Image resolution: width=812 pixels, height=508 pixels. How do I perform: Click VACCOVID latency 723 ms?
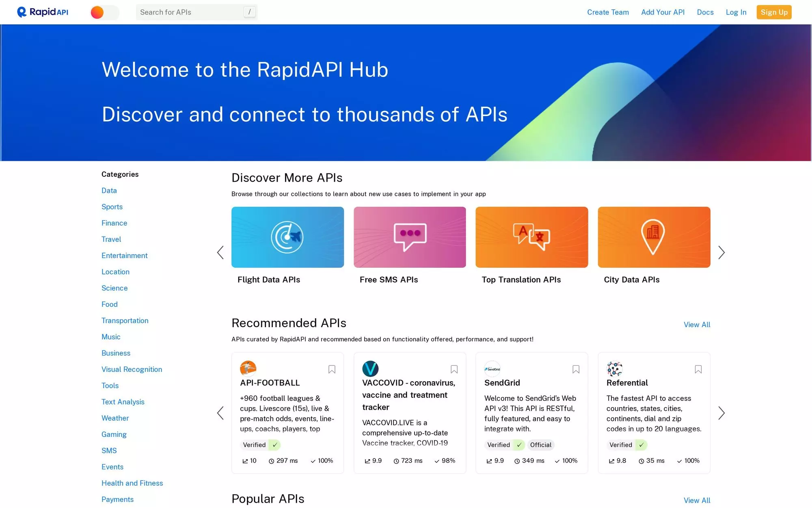[408, 460]
